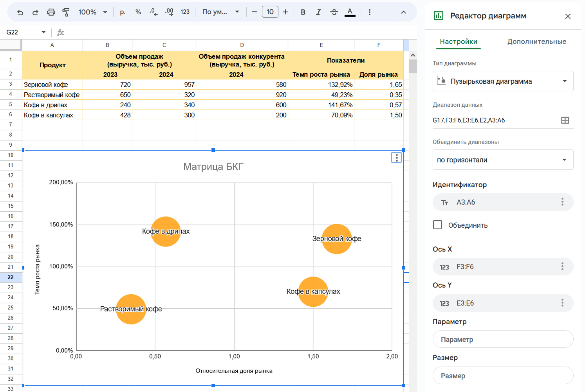Select the Показатели header cell

[x=346, y=60]
